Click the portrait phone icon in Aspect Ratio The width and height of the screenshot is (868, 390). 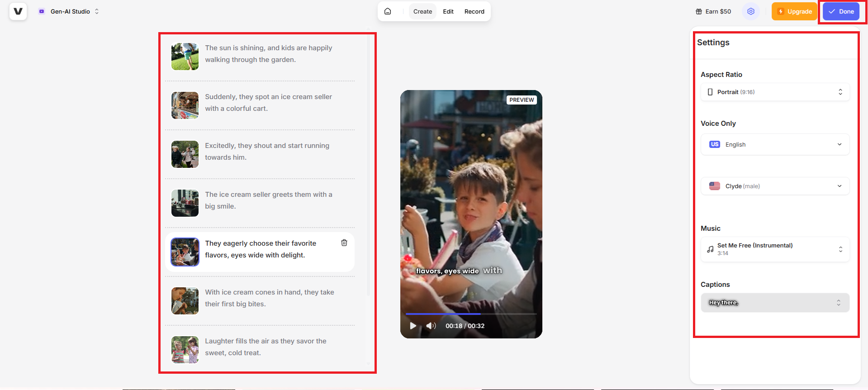[x=710, y=92]
